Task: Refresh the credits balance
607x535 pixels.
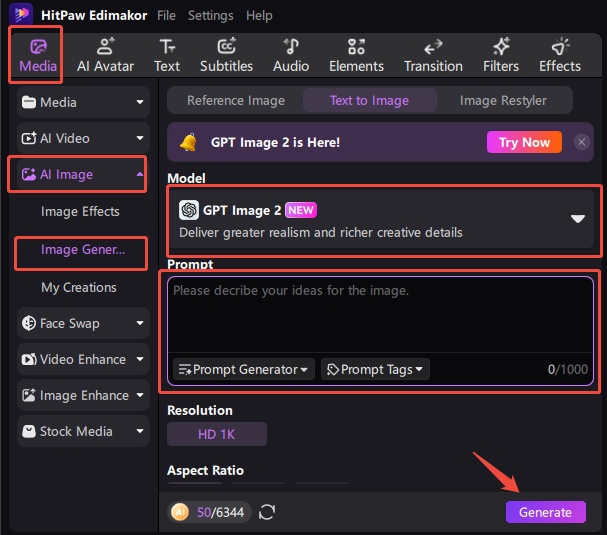Action: click(x=267, y=512)
